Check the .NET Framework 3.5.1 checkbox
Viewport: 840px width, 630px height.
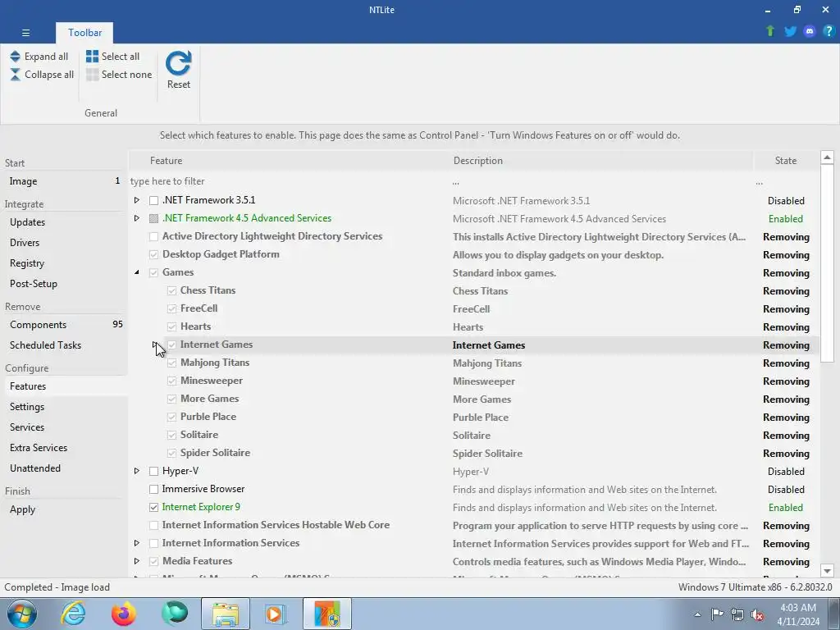(x=153, y=200)
